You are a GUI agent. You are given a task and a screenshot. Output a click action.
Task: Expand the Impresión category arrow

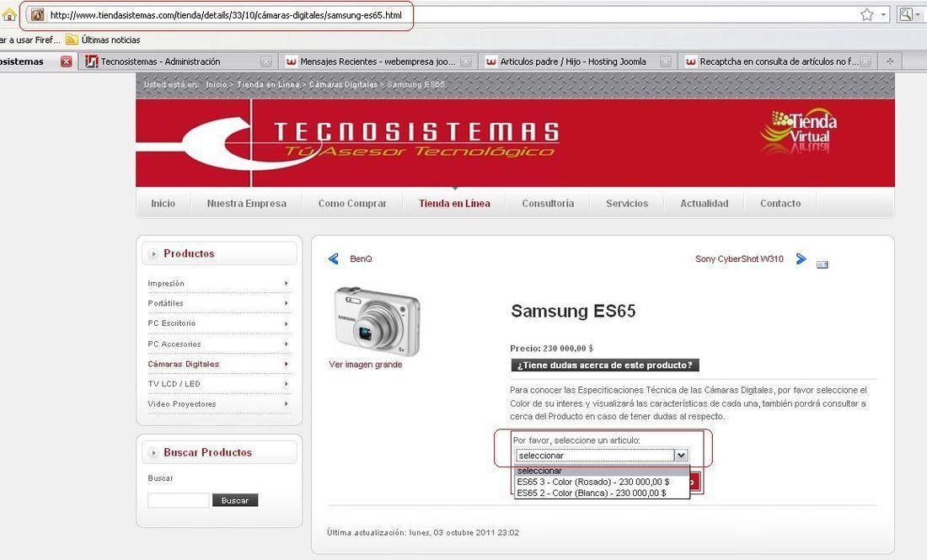coord(287,284)
